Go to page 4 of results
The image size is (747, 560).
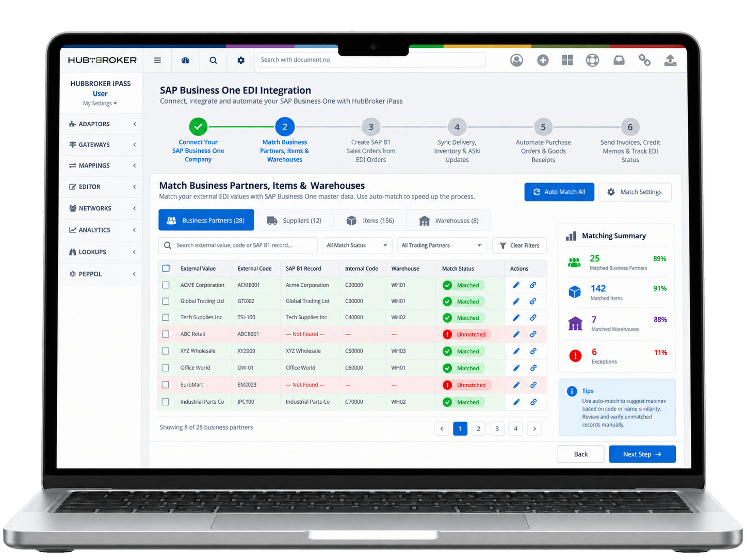click(515, 429)
